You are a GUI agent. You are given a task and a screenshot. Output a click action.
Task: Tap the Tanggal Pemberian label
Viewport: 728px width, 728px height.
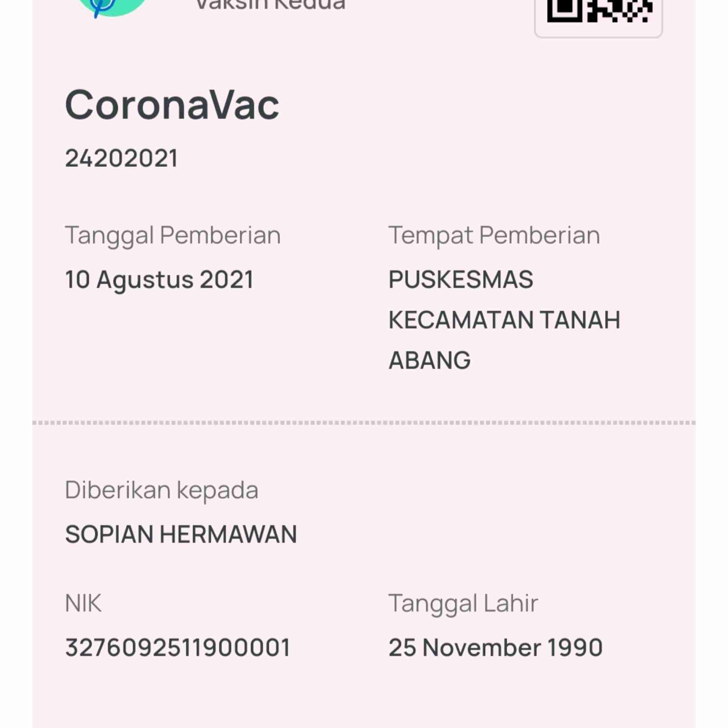(173, 236)
